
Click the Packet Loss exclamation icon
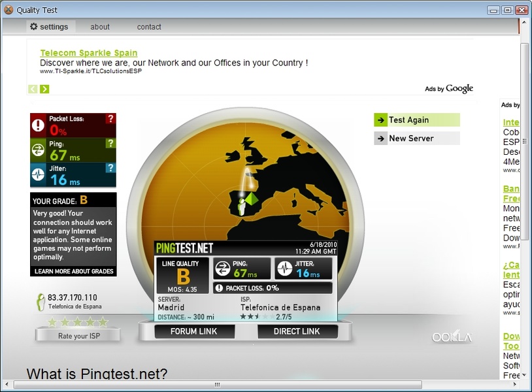[38, 125]
